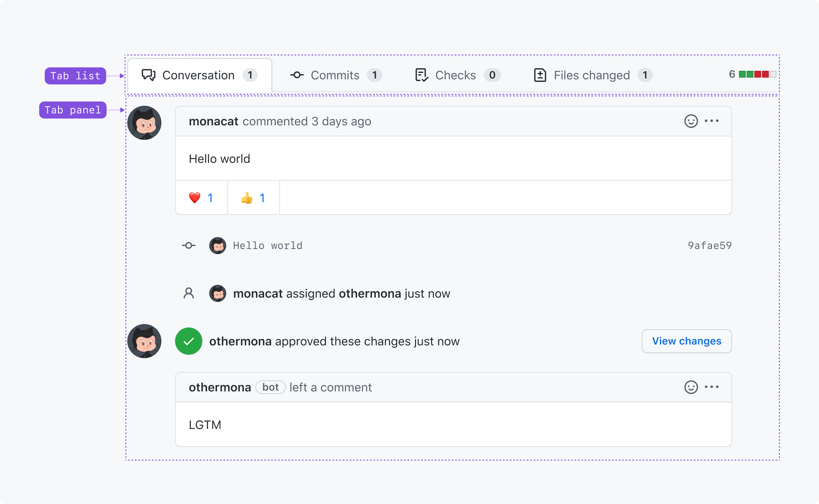Viewport: 819px width, 504px height.
Task: Click the Conversation speech-bubble icon
Action: [148, 75]
